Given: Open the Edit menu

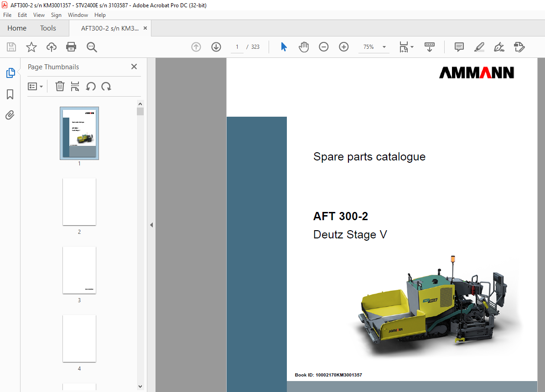Looking at the screenshot, I should (22, 15).
